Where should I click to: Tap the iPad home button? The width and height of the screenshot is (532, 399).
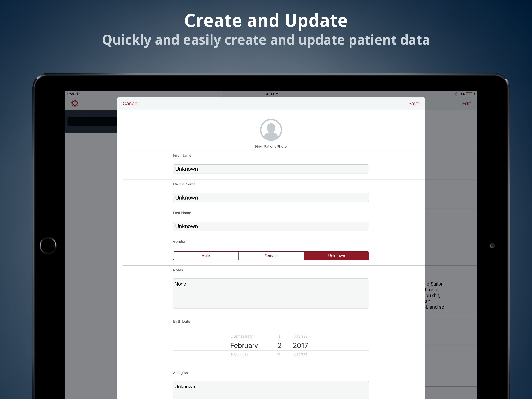point(48,245)
